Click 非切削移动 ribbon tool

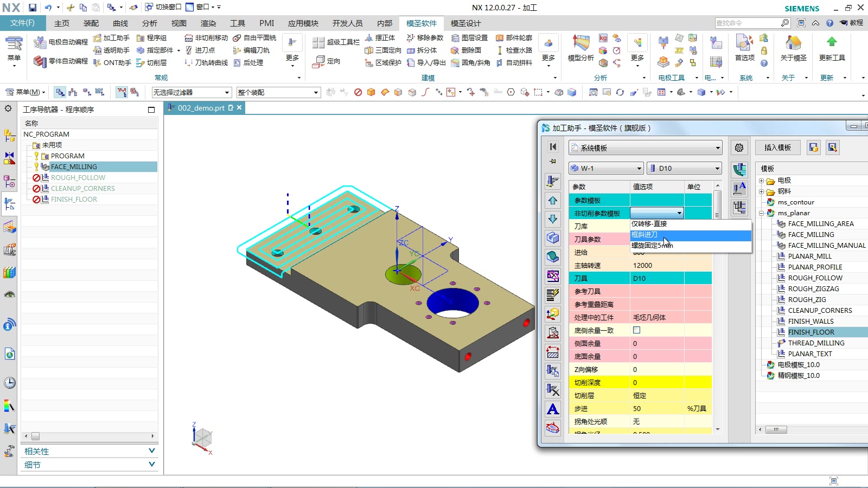pyautogui.click(x=206, y=38)
